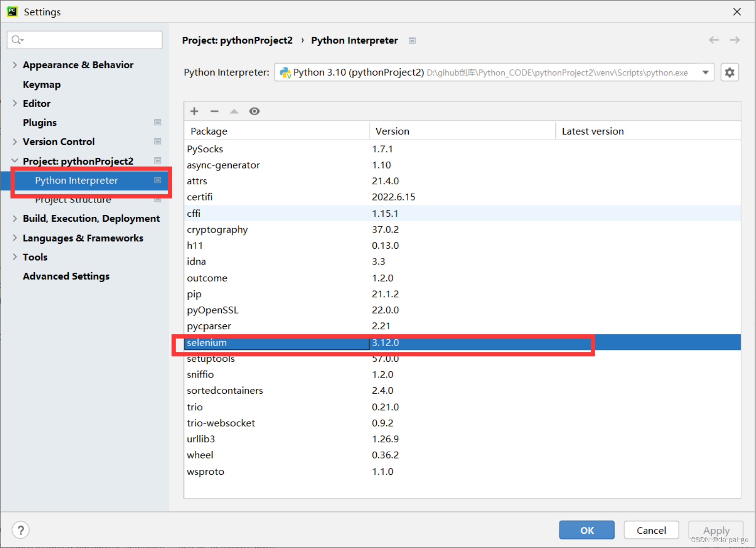Click the Version column header

tap(462, 131)
